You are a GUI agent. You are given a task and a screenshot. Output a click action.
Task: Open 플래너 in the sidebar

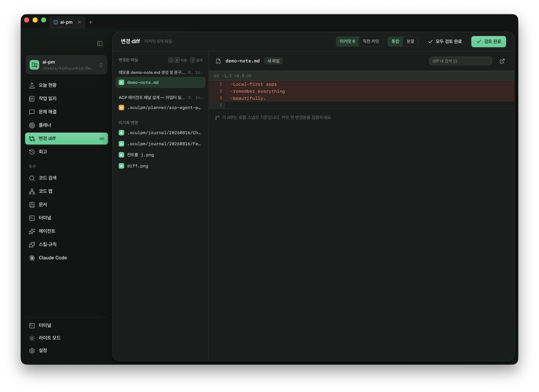[66, 125]
